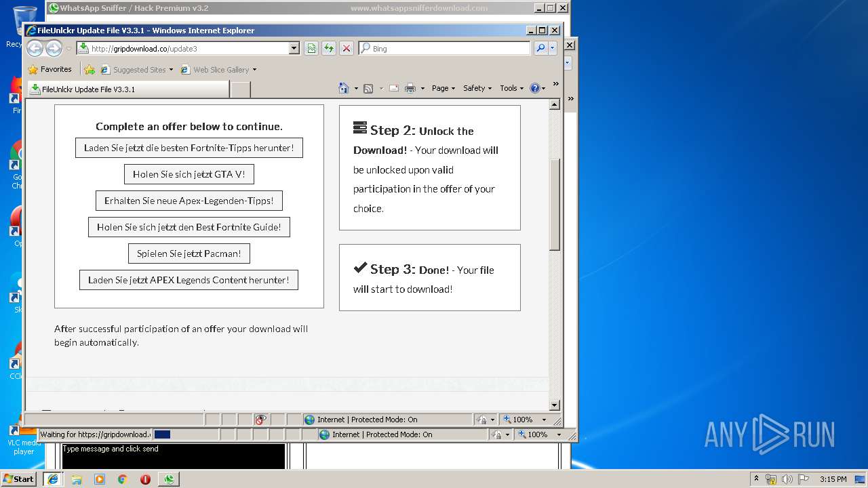Open Windows Media Player on taskbar

100,479
